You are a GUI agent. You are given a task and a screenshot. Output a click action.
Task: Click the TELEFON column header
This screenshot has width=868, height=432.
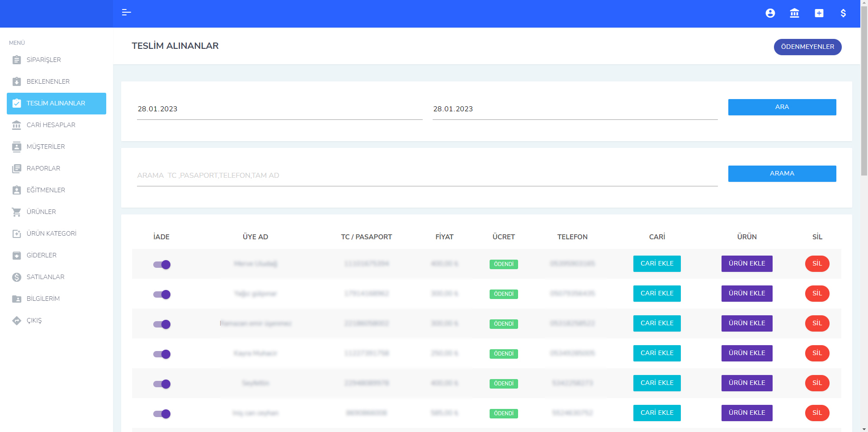click(x=572, y=237)
